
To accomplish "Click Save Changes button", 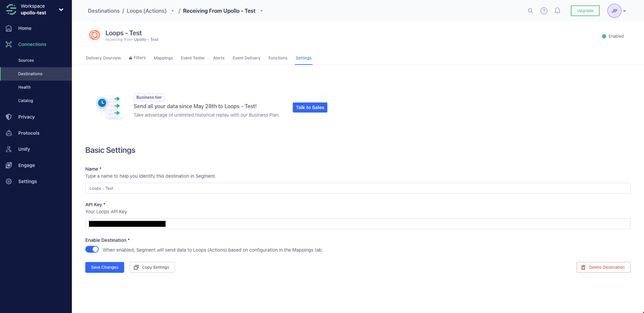I will tap(105, 267).
